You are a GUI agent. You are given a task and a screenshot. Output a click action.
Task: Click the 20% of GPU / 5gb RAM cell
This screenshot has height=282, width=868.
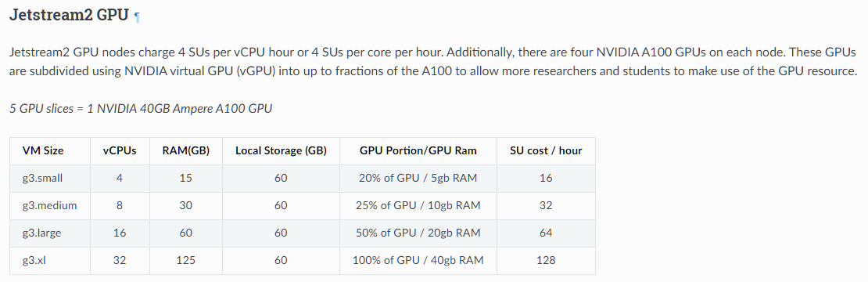coord(418,179)
